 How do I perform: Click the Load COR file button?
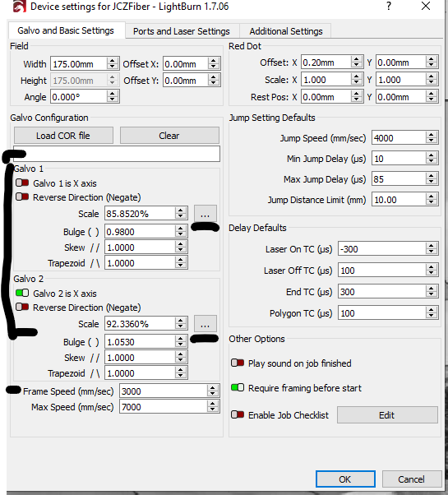(x=63, y=136)
